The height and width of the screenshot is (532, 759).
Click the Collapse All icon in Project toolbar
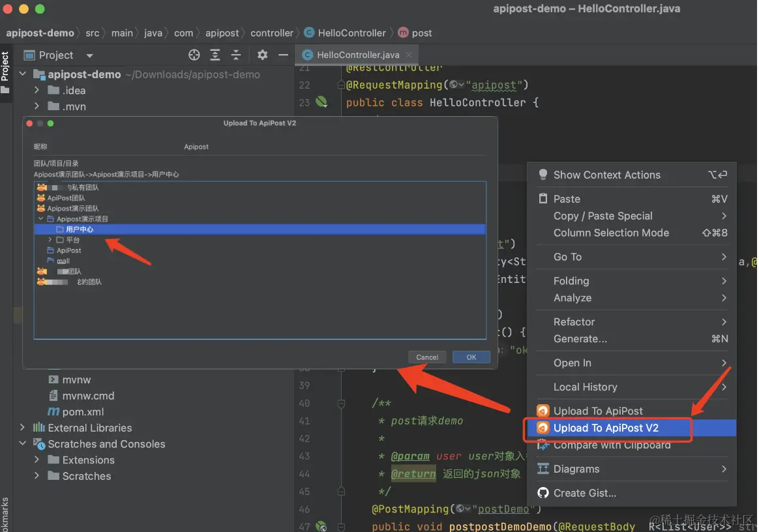click(236, 55)
